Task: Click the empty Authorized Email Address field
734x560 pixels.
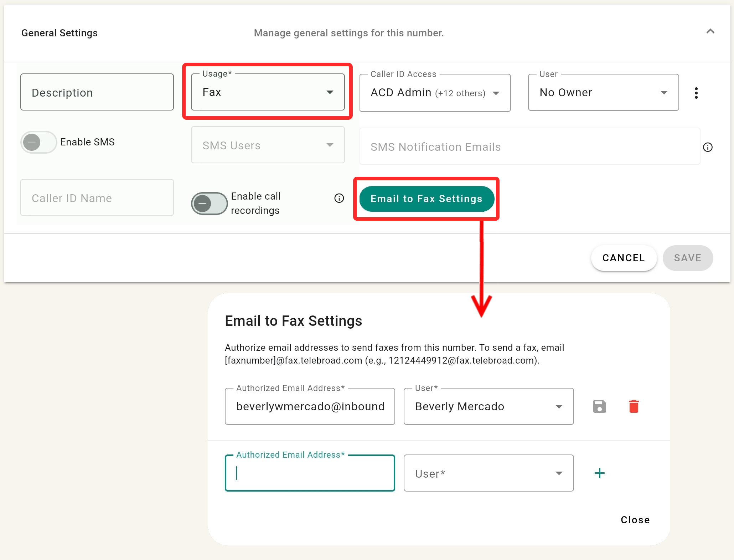Action: pos(310,473)
